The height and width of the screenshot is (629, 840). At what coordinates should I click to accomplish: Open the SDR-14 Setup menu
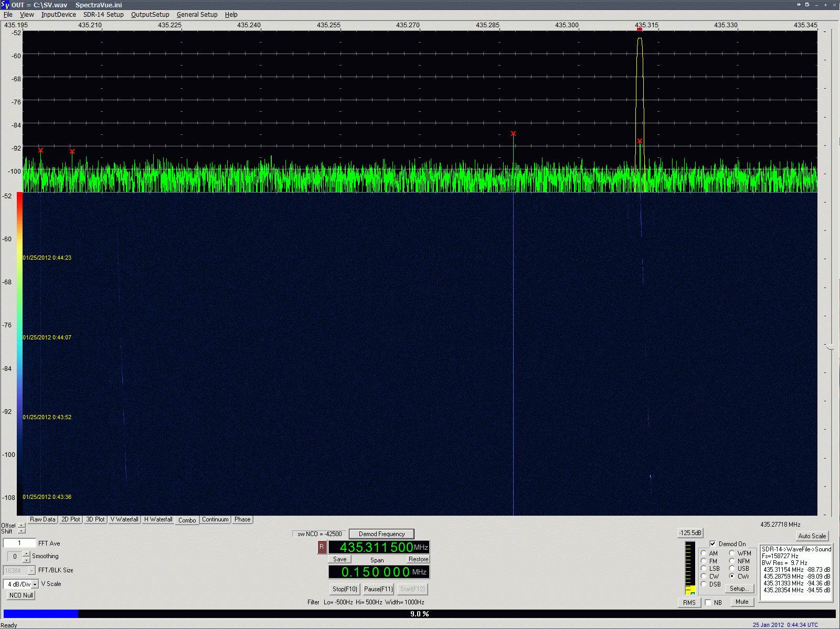click(x=103, y=15)
